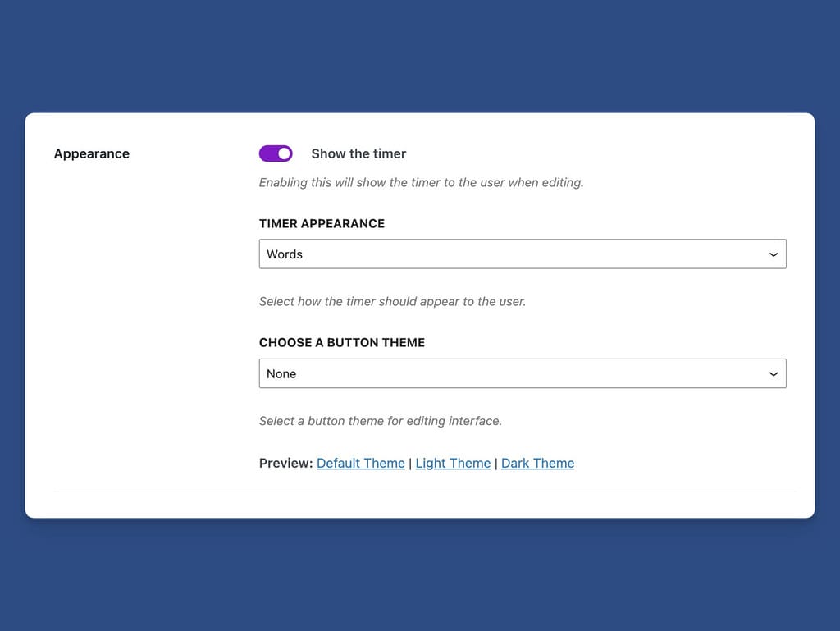Screen dimensions: 840x631
Task: Click the 'Preview:' label text
Action: click(285, 463)
